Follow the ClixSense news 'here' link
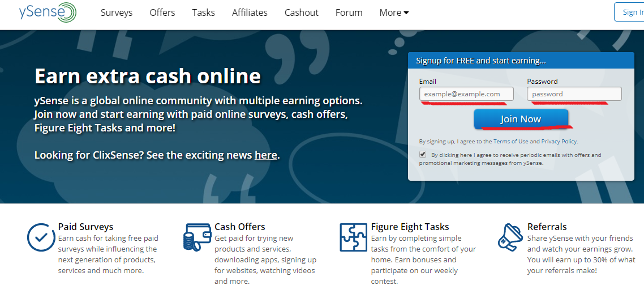 click(266, 155)
